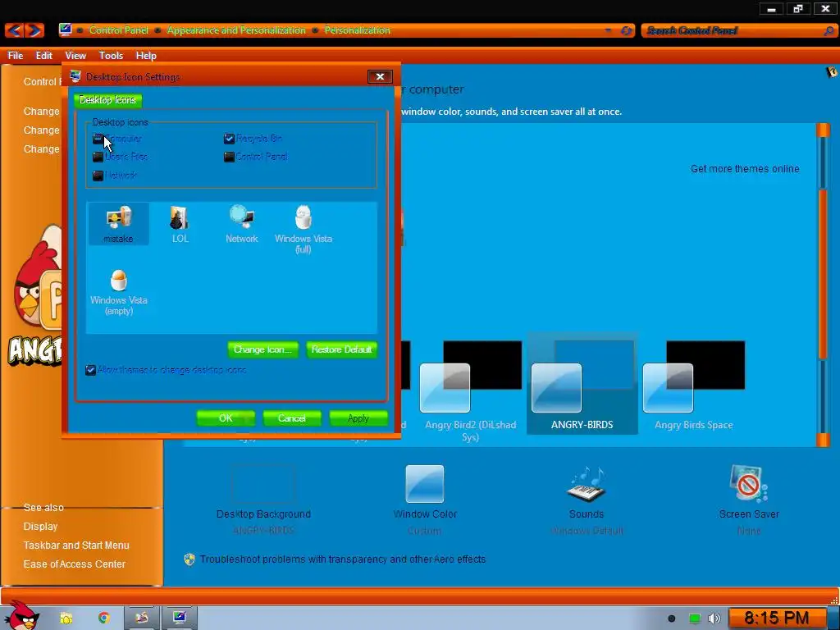Confirm with the OK button
This screenshot has height=630, width=840.
[226, 418]
